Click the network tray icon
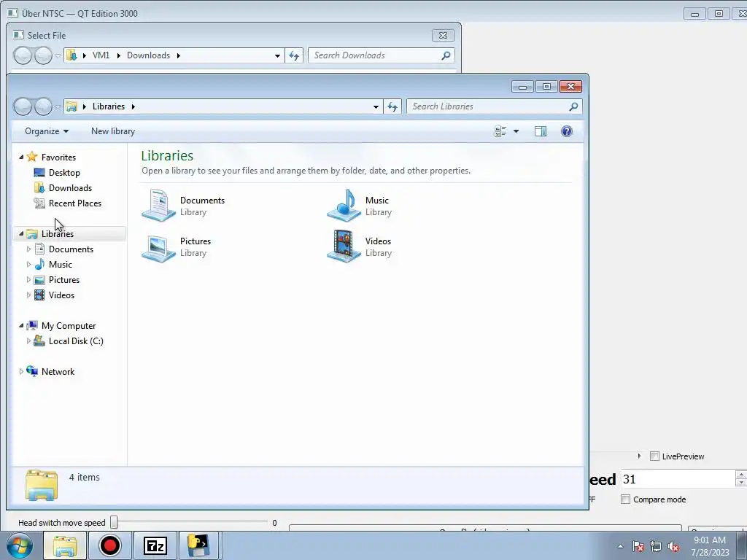This screenshot has width=747, height=560. [x=656, y=546]
